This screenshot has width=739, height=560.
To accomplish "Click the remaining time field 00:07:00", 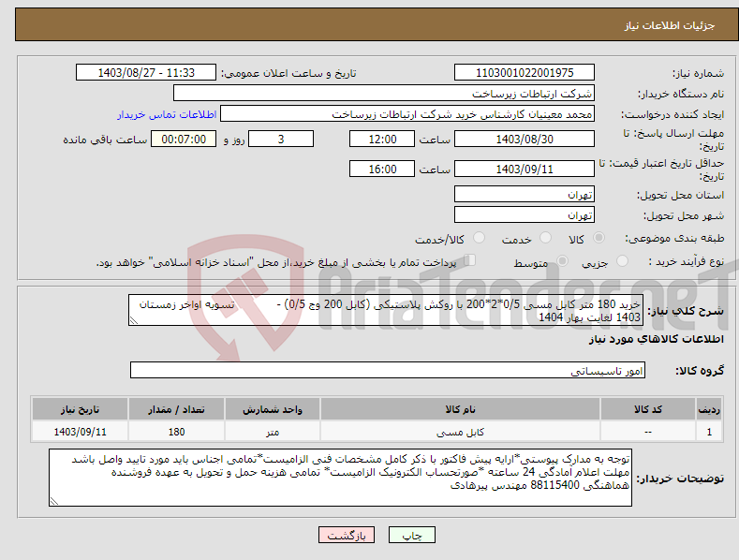I will pos(184,139).
